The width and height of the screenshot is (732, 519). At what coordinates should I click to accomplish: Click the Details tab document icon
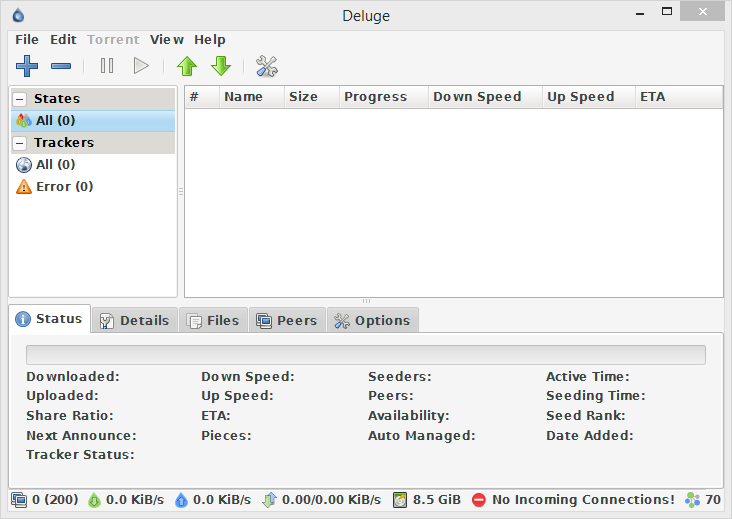tap(107, 321)
